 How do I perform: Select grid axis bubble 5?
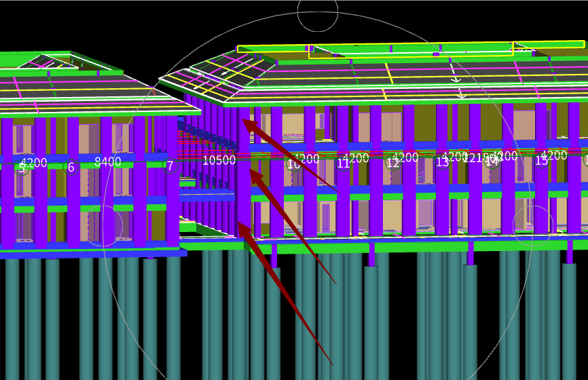(21, 168)
